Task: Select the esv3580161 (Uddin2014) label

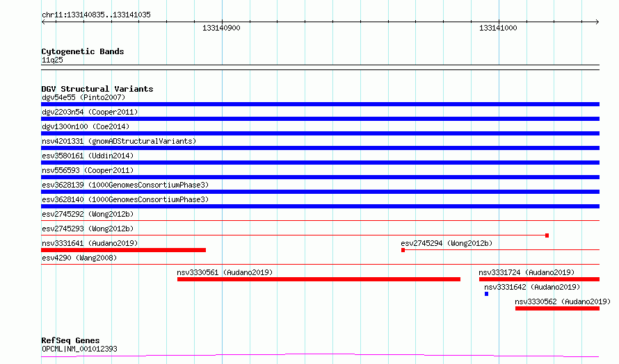Action: click(88, 156)
